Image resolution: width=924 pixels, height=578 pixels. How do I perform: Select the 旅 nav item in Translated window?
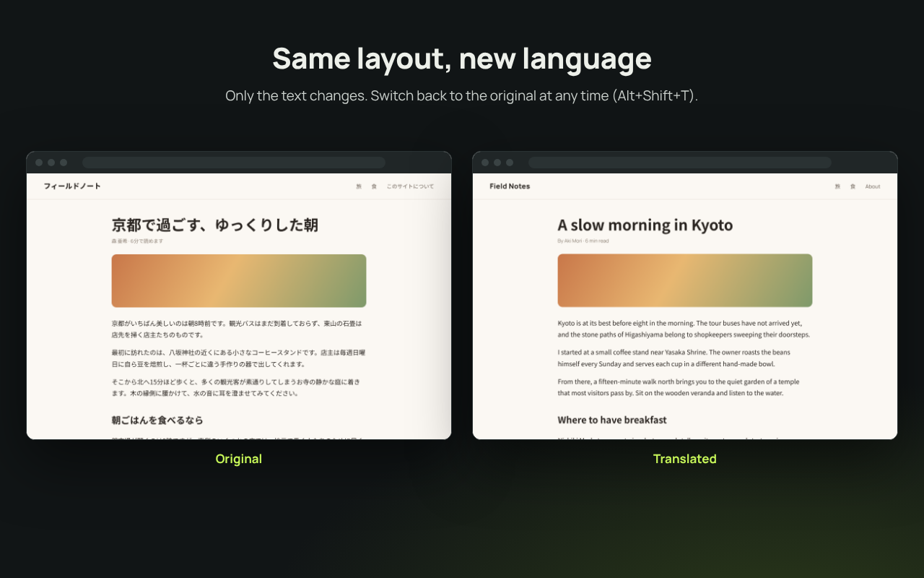point(837,186)
